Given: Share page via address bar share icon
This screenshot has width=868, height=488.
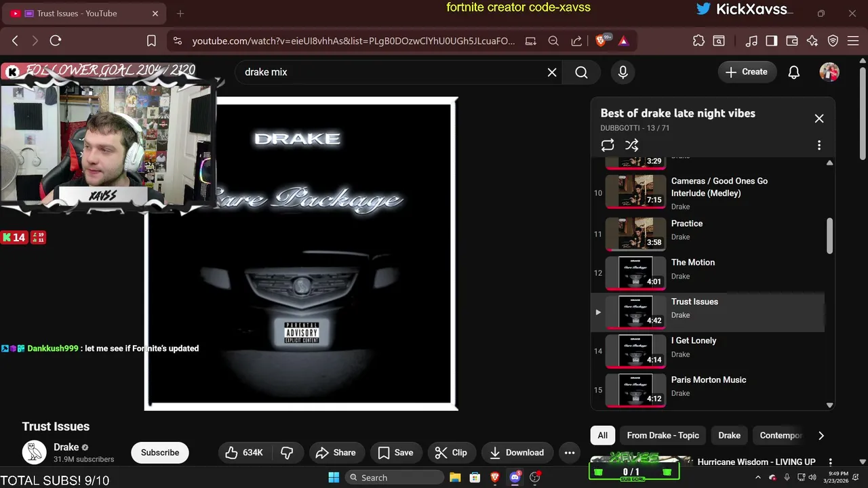Looking at the screenshot, I should [x=576, y=41].
